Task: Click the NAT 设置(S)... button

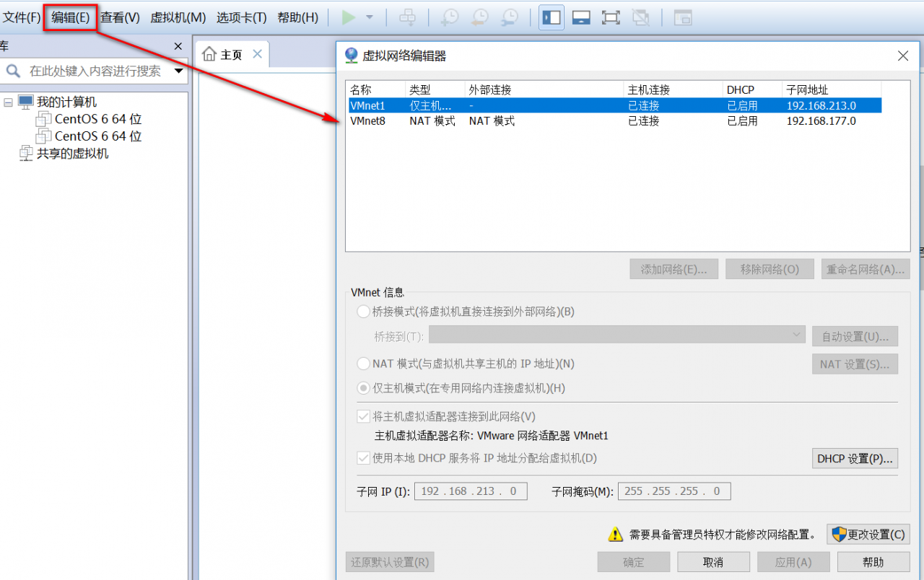Action: tap(855, 364)
